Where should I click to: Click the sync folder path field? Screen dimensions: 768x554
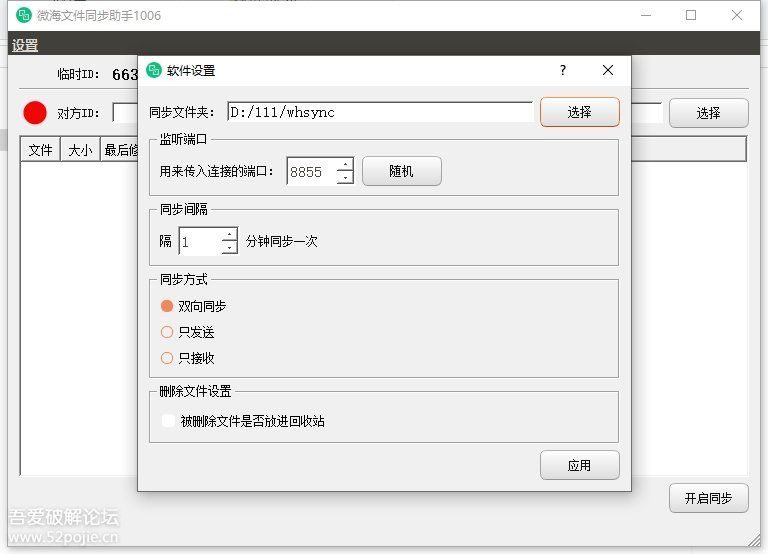[380, 112]
